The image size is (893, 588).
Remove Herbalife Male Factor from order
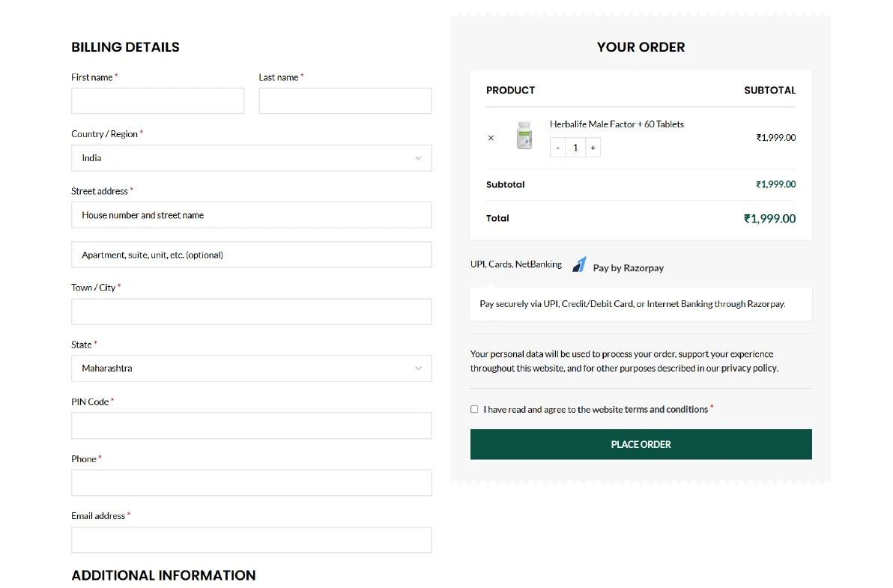pyautogui.click(x=491, y=138)
